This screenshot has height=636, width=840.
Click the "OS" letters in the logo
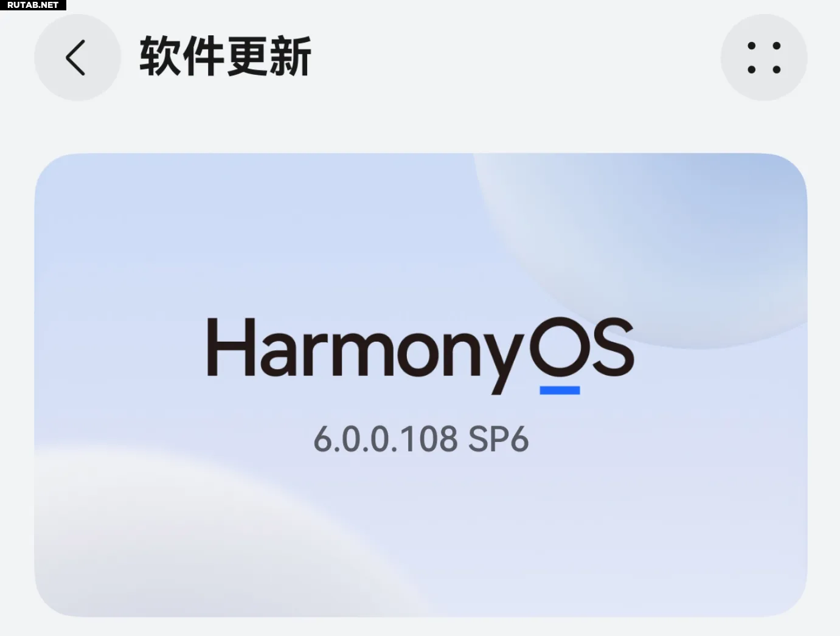tap(582, 347)
